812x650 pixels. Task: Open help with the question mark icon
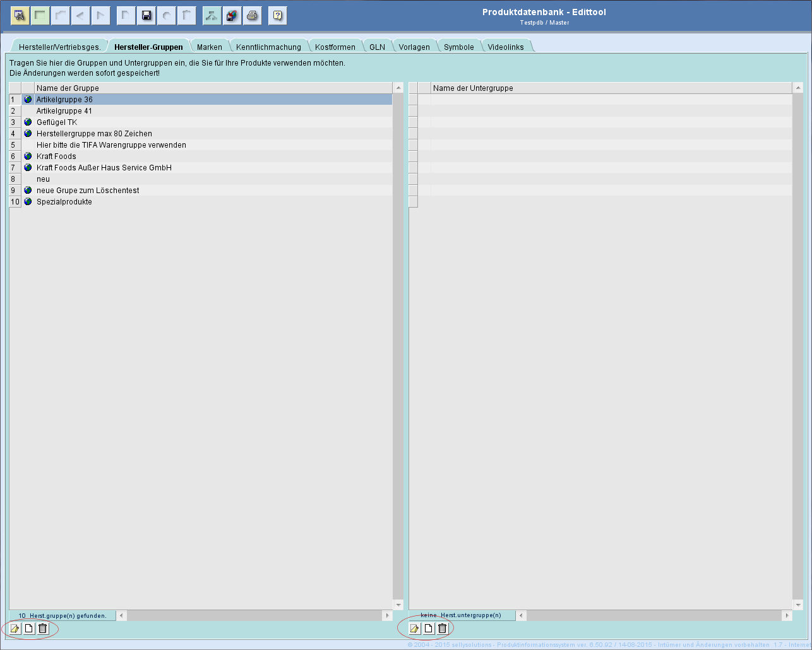(x=277, y=16)
